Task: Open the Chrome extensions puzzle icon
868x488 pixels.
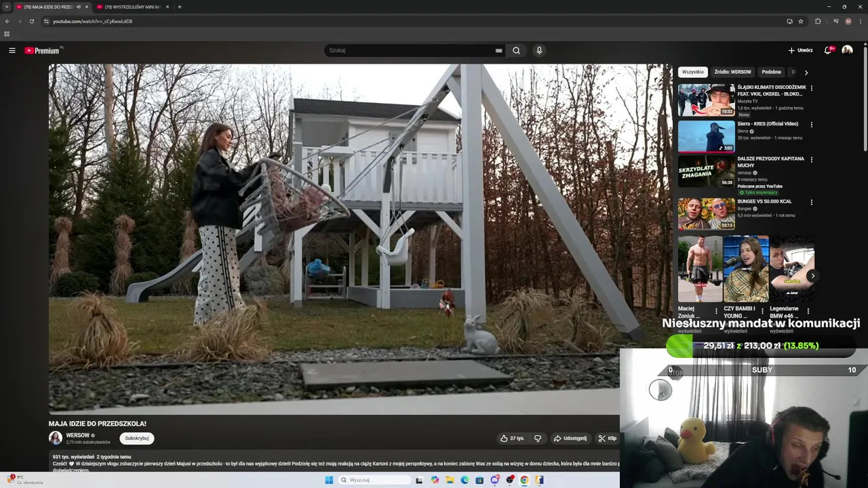Action: 818,21
